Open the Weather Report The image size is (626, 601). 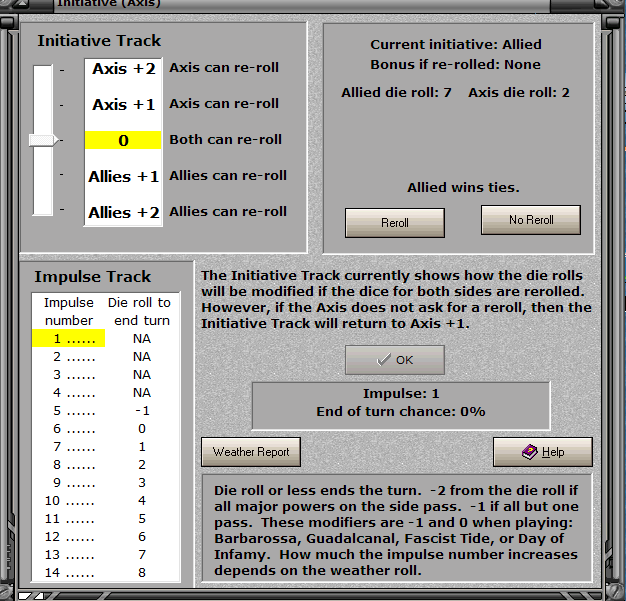coord(251,452)
